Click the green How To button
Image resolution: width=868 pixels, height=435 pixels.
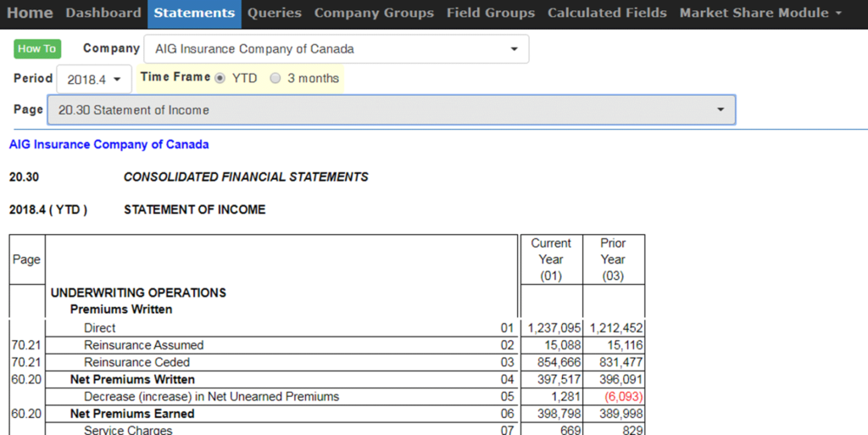(37, 48)
